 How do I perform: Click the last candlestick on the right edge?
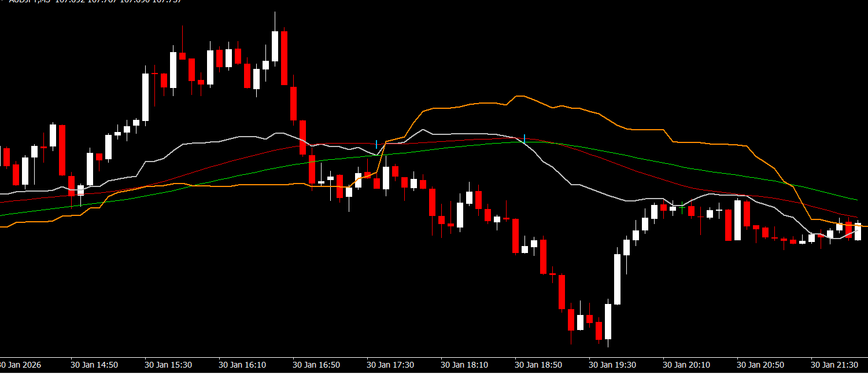[x=858, y=232]
